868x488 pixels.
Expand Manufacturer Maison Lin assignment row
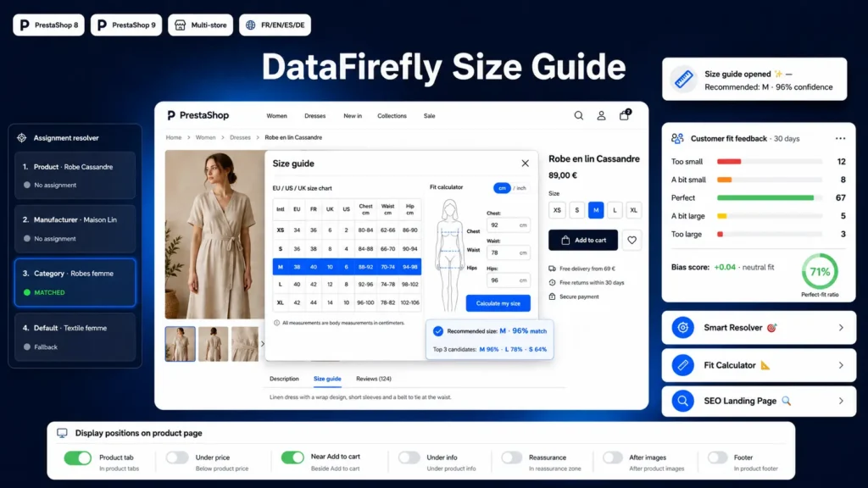(75, 229)
